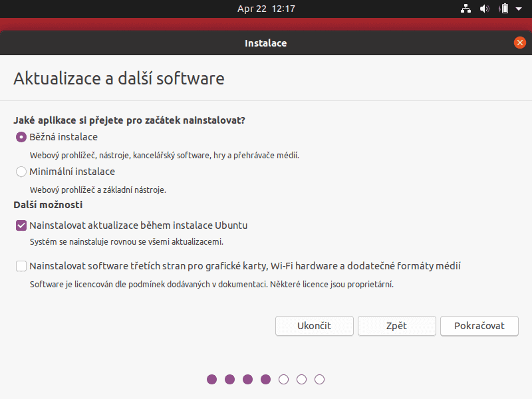Click the volume speaker icon

485,9
